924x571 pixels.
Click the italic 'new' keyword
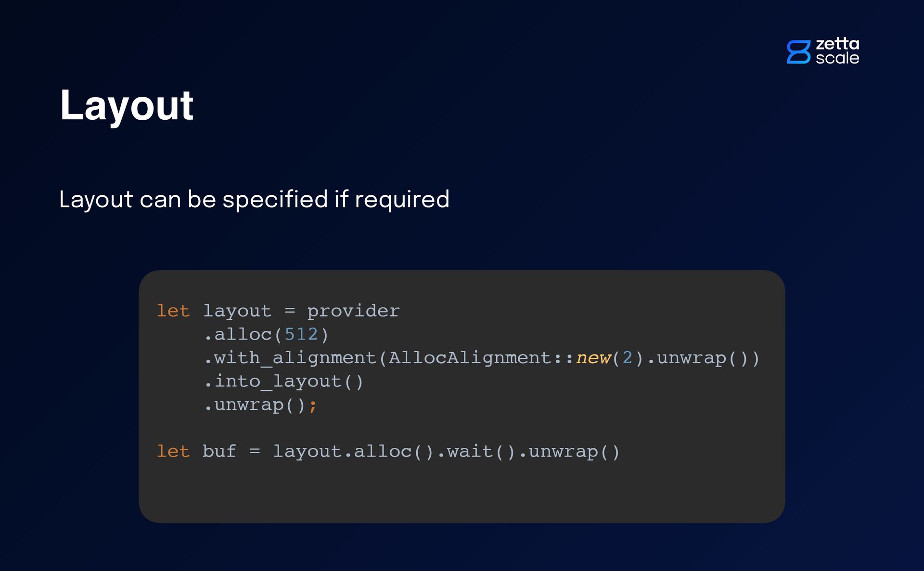593,358
